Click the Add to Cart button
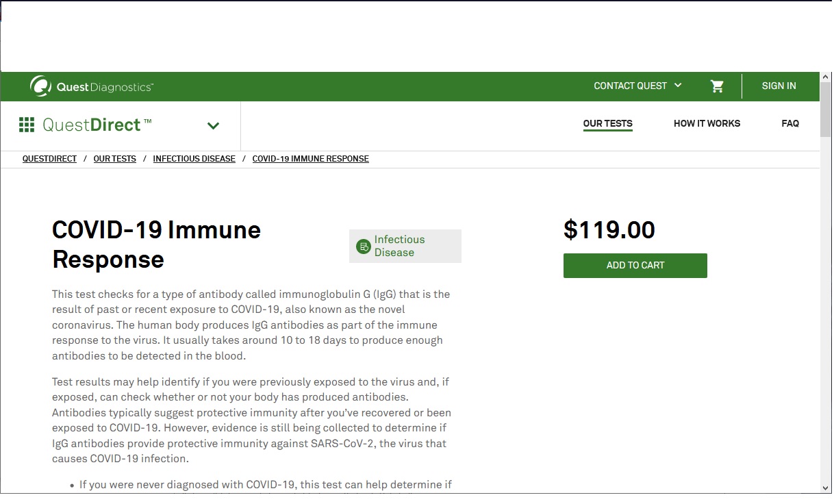 635,266
